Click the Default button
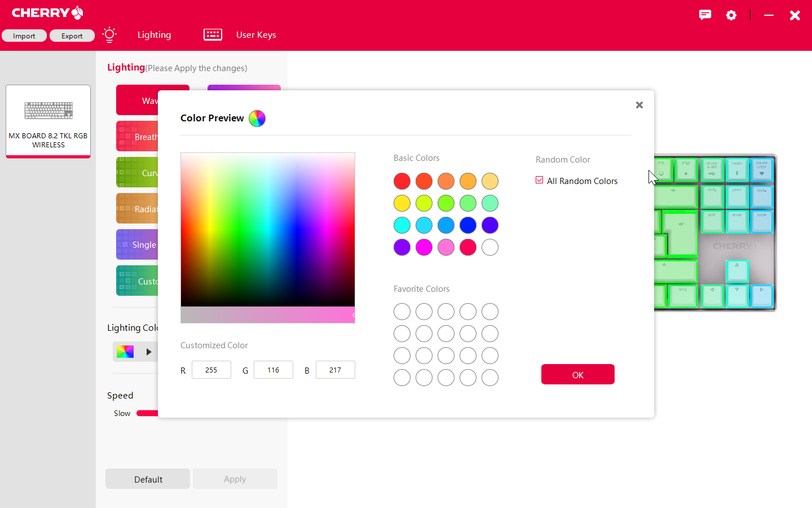 148,479
